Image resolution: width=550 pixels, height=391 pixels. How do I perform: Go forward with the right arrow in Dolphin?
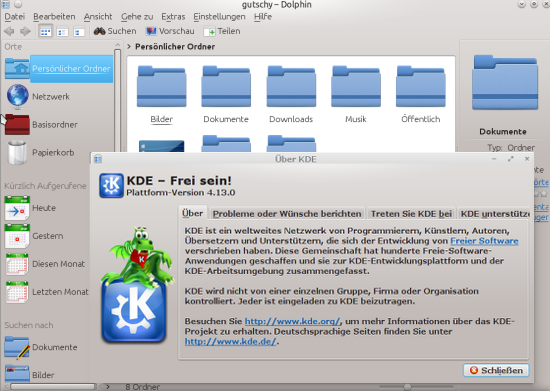tap(25, 31)
